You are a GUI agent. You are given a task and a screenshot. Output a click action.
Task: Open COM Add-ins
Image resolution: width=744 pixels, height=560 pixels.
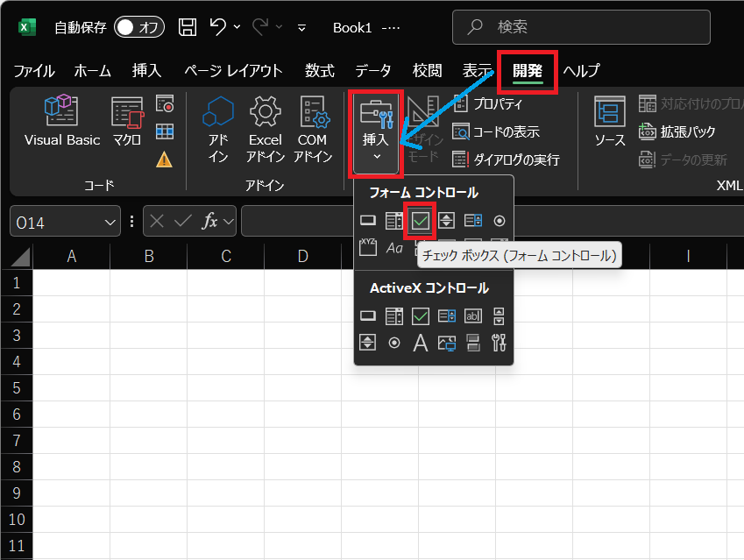(313, 129)
